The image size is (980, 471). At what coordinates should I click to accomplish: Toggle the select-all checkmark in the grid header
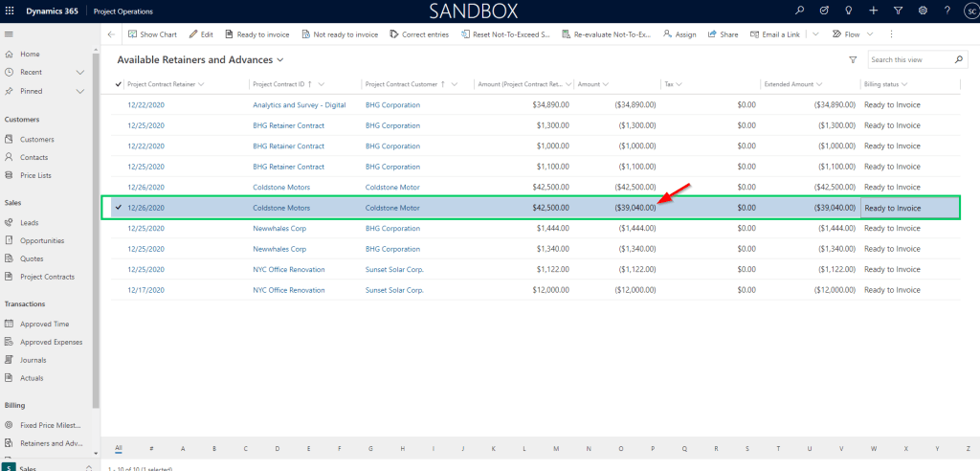click(x=119, y=84)
